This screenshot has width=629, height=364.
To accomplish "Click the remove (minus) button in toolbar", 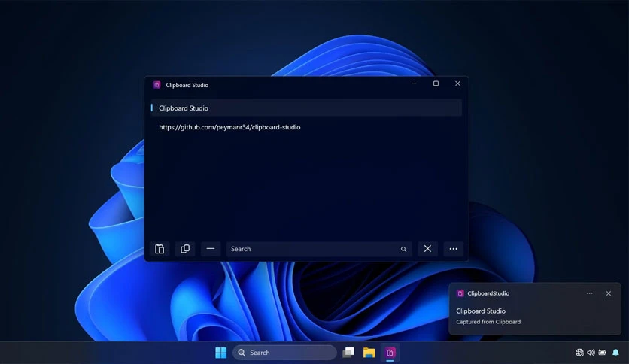I will tap(211, 249).
